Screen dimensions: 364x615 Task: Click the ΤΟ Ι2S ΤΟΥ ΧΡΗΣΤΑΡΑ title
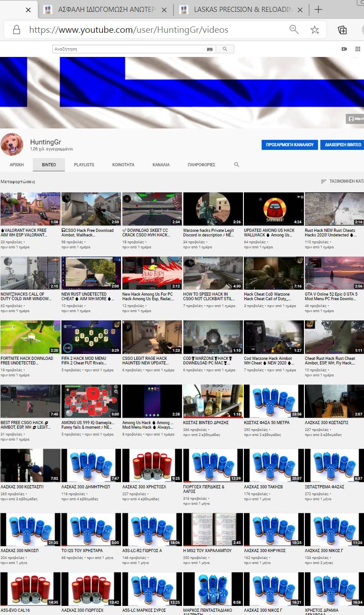(x=82, y=551)
